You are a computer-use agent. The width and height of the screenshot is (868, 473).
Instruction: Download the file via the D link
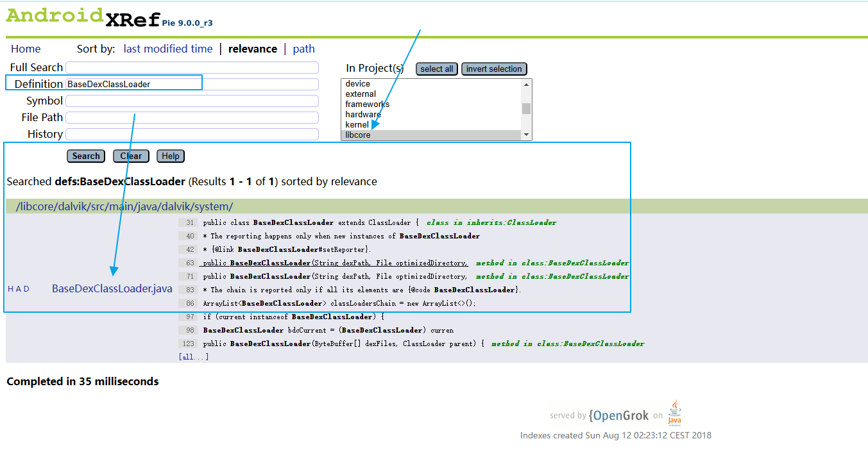click(26, 289)
